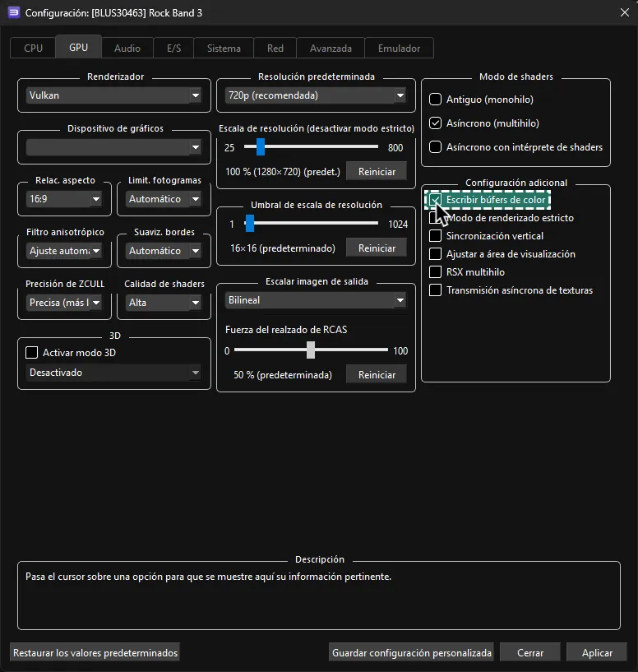Click Restaurar los valores predeterminados
The height and width of the screenshot is (672, 638).
[x=95, y=653]
